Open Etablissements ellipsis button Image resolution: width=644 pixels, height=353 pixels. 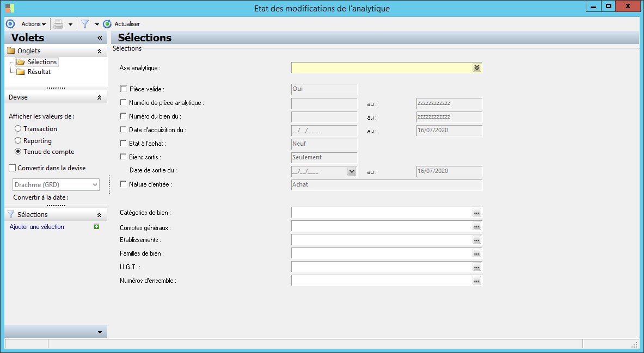476,240
